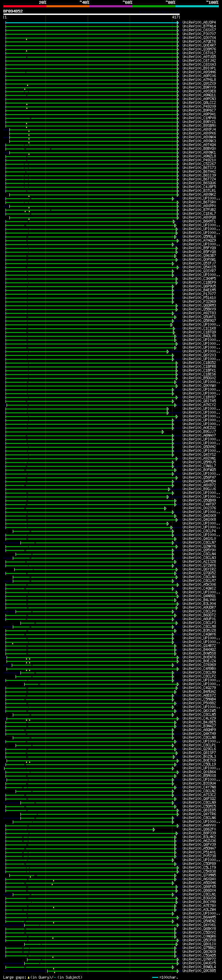Open hit UniRef100_A9SHM6
The height and width of the screenshot is (980, 222).
tap(199, 72)
